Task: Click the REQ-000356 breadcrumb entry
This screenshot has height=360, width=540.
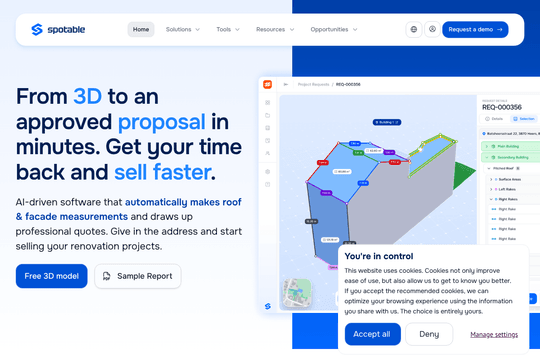Action: (348, 84)
